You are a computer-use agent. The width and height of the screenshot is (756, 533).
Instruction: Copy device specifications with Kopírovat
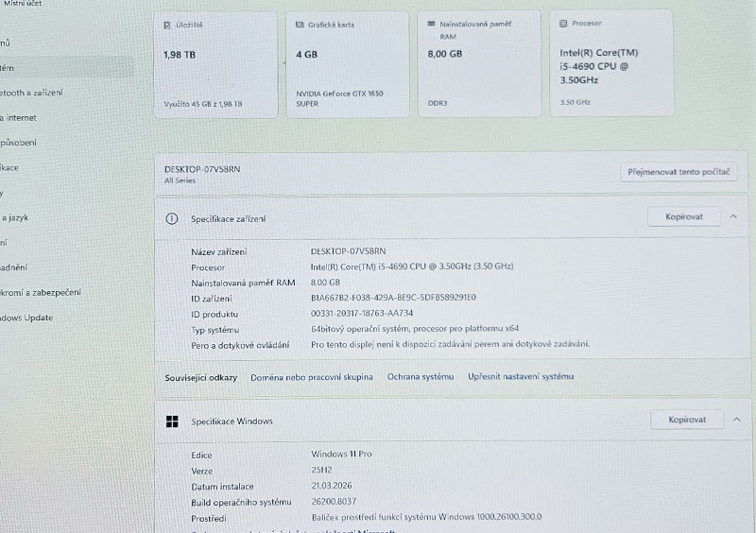(x=683, y=217)
